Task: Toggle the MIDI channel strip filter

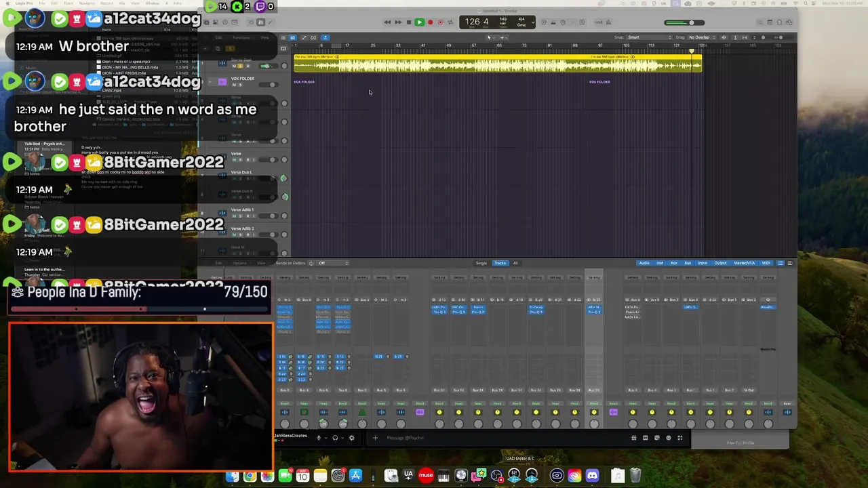Action: click(x=766, y=263)
